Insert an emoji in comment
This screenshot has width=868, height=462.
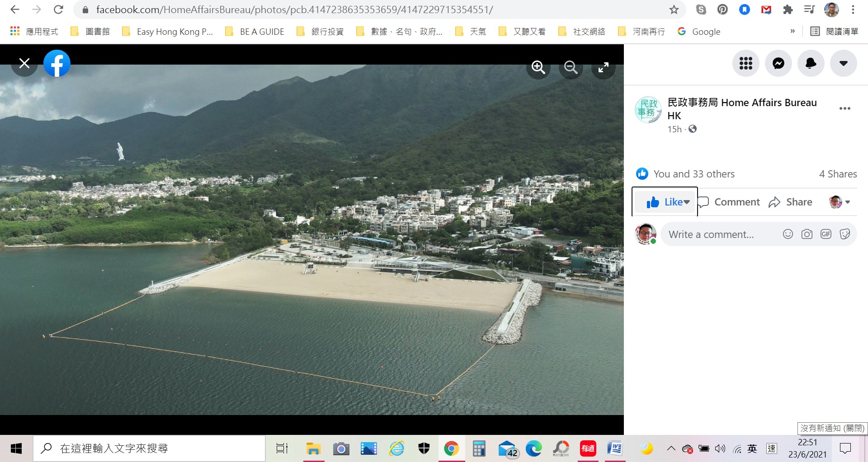[x=788, y=234]
